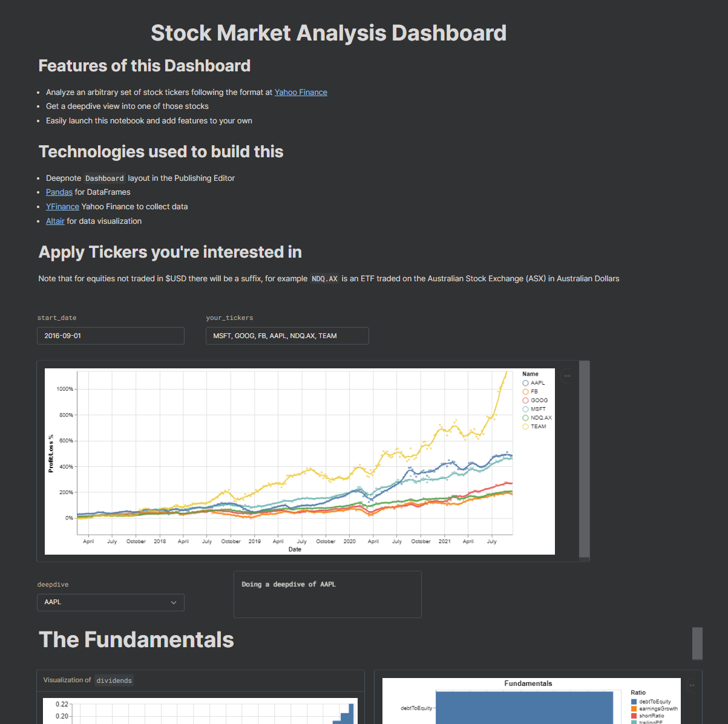Screen dimensions: 728x724
Task: Click the FB legend circle marker
Action: tap(525, 392)
